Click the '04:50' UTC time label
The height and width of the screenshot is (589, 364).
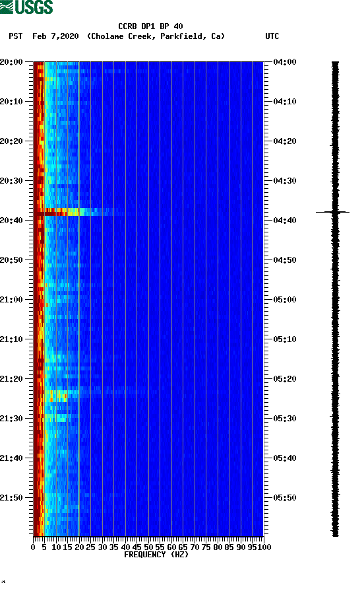285,260
